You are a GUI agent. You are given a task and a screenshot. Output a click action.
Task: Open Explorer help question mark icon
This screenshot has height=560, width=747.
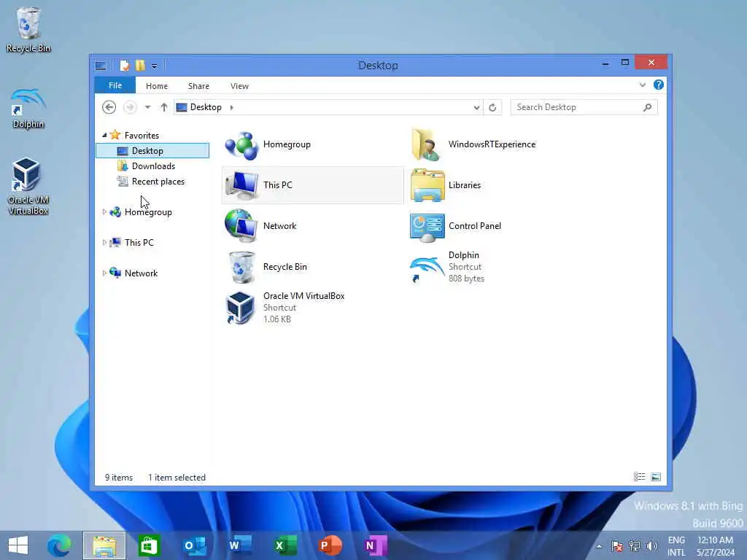pyautogui.click(x=659, y=85)
